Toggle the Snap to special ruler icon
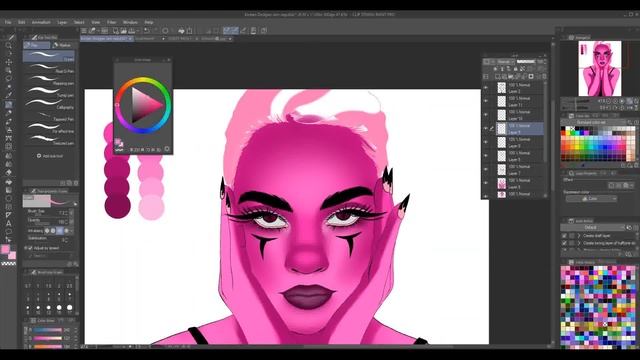 point(236,31)
